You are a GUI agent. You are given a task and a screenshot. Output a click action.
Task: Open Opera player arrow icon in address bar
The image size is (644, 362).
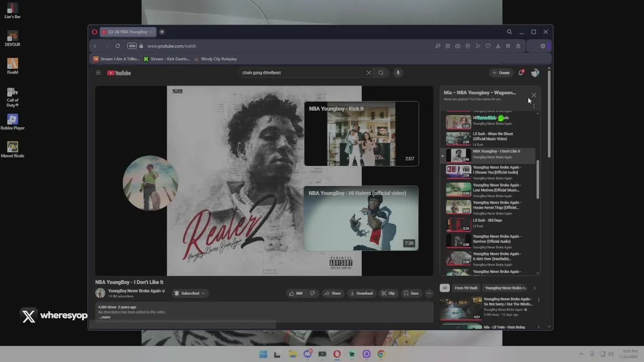click(477, 46)
